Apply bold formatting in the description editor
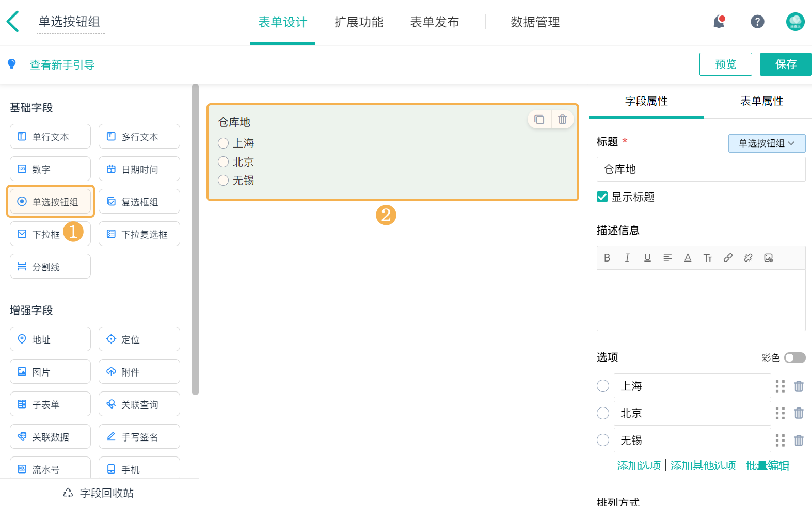The width and height of the screenshot is (812, 506). coord(607,258)
